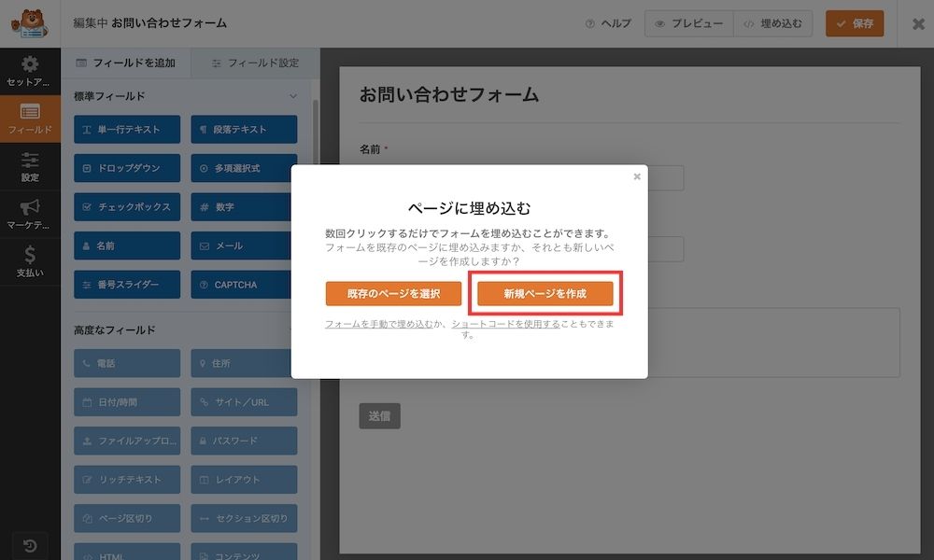Viewport: 934px width, 560px height.
Task: Add a 多項選択式 field
Action: pos(244,168)
